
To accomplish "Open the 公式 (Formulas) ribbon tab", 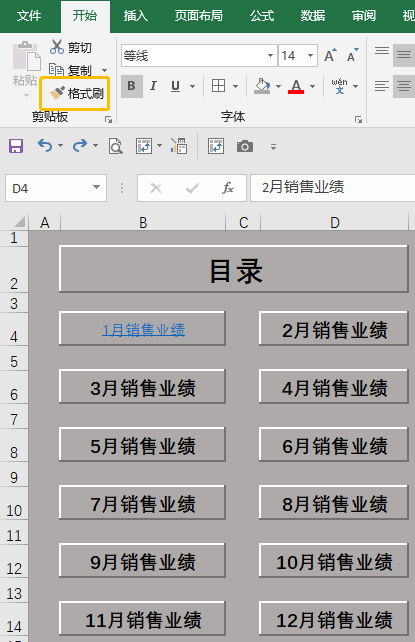I will [262, 16].
